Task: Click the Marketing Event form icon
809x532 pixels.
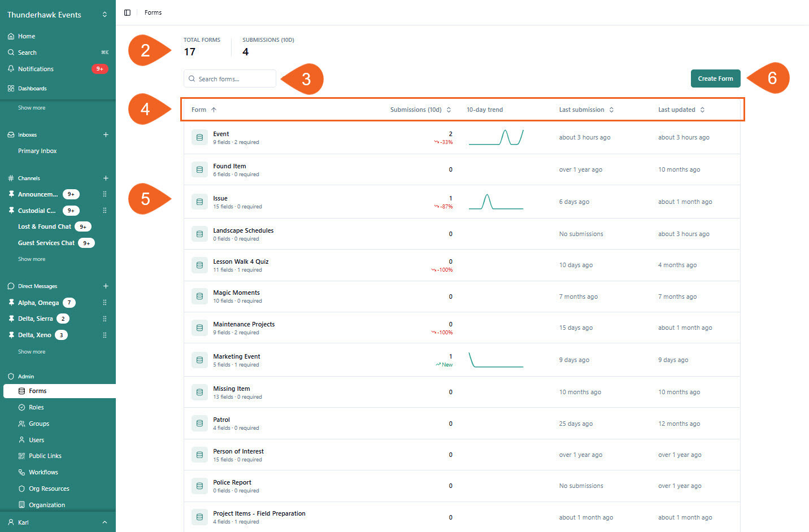Action: click(x=199, y=360)
